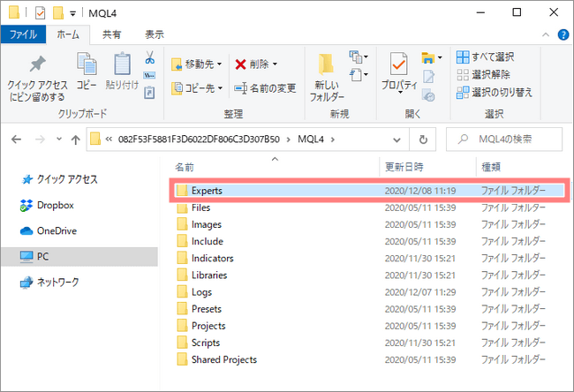
Task: Click the 082F53F5881F3D6022DF806C3D307B50 path segment
Action: click(x=199, y=139)
